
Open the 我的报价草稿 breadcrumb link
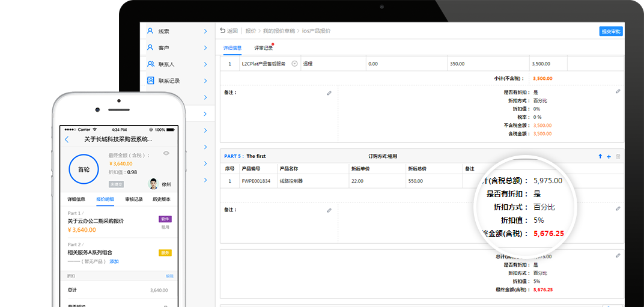279,31
